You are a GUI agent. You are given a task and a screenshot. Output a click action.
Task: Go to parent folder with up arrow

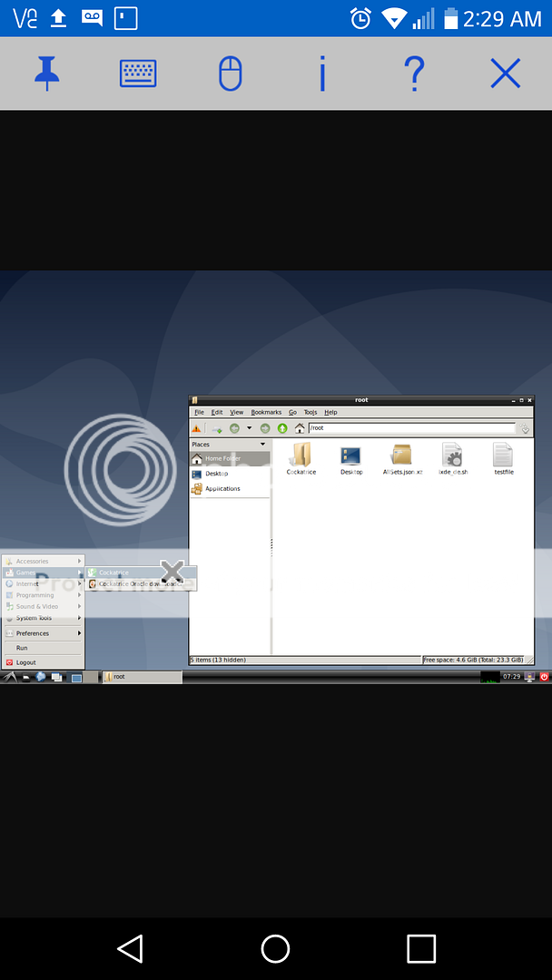(282, 428)
